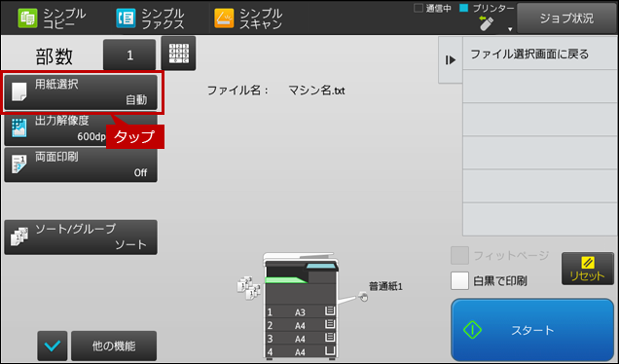Tap the green Simple Copy icon

tap(27, 18)
